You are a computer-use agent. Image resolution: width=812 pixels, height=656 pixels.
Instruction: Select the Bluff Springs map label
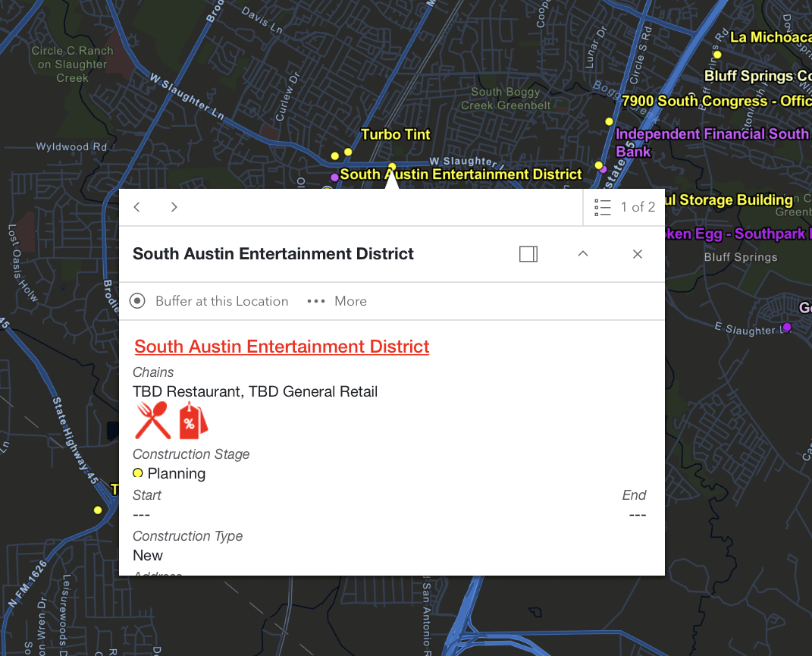[741, 257]
